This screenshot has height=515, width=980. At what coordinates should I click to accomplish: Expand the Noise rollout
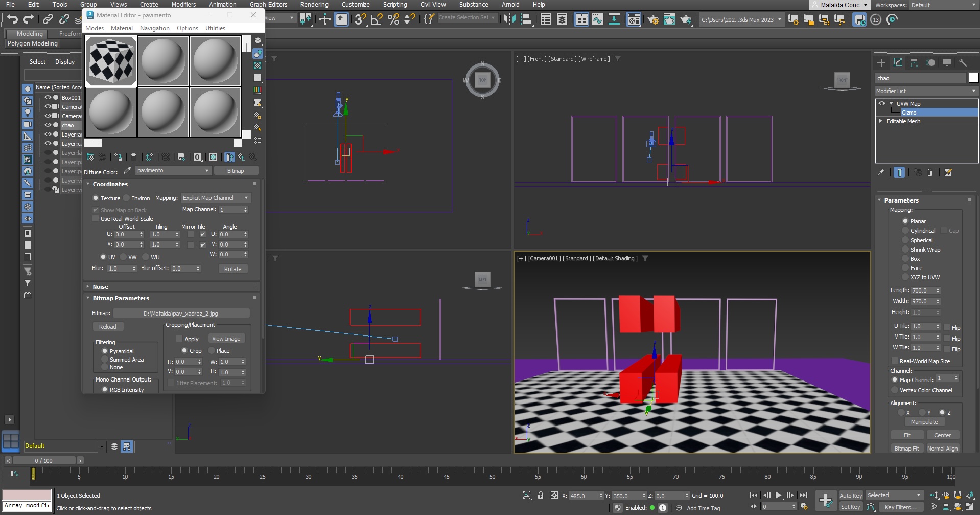pos(100,287)
